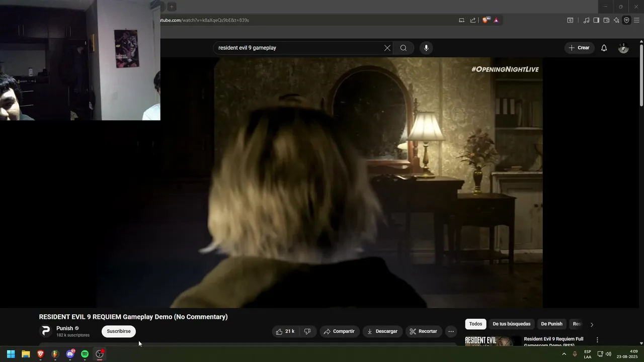This screenshot has height=362, width=644.
Task: Open Windows Start menu
Action: point(11,354)
